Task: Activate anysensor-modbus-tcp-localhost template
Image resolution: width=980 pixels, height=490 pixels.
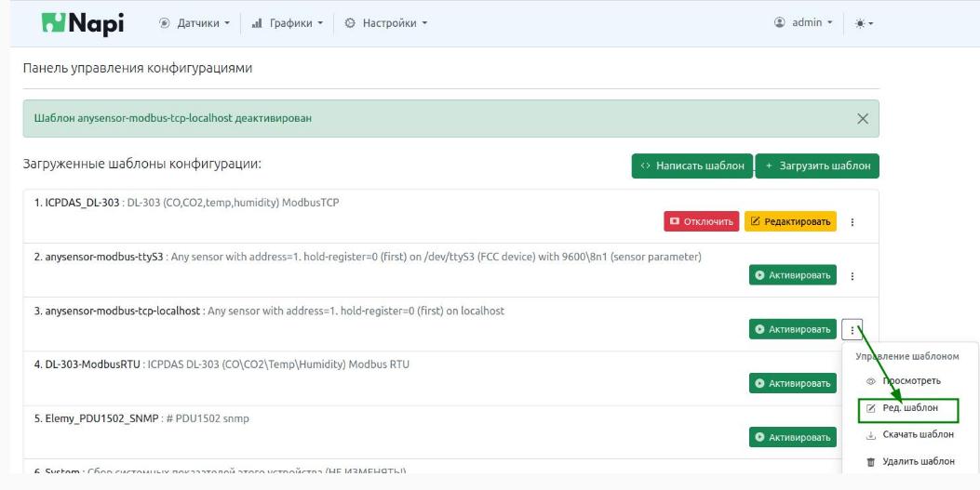Action: (x=793, y=329)
